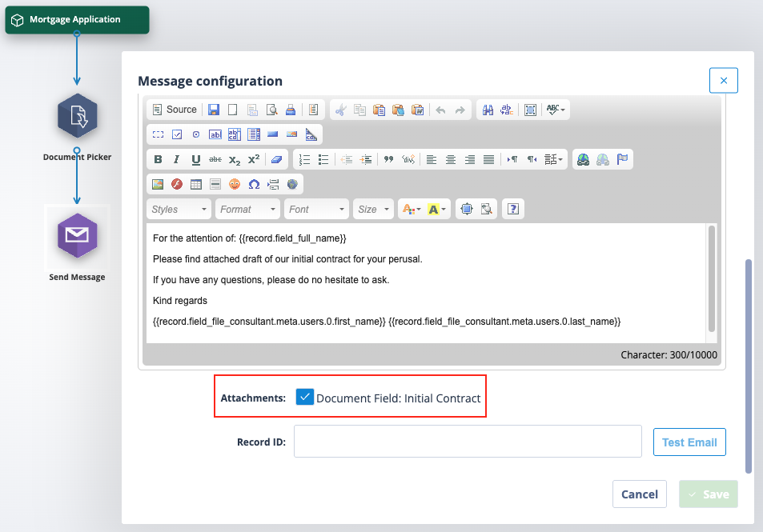
Task: Uncheck Document Field: Initial Contract attachment
Action: click(304, 397)
